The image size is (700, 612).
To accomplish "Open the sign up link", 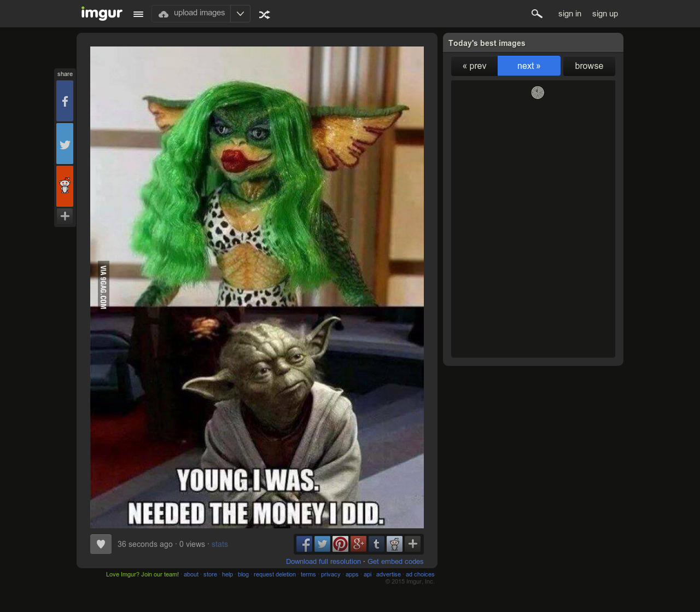I will pyautogui.click(x=605, y=14).
